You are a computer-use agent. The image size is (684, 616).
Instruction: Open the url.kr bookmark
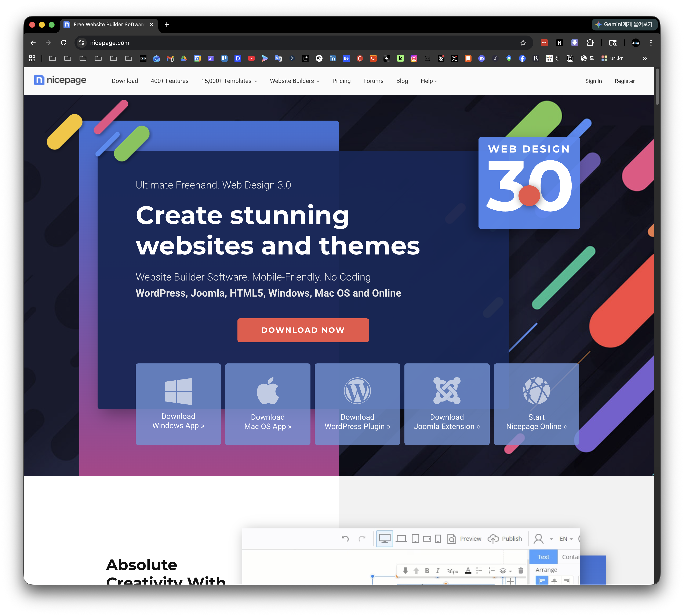(612, 59)
